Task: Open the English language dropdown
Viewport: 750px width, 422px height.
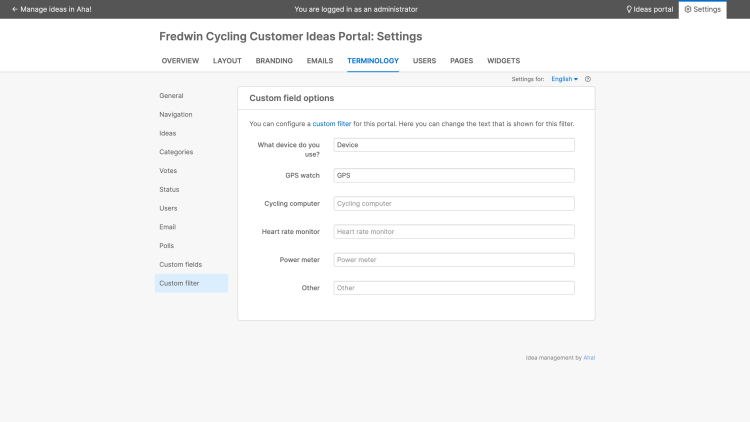Action: tap(564, 79)
